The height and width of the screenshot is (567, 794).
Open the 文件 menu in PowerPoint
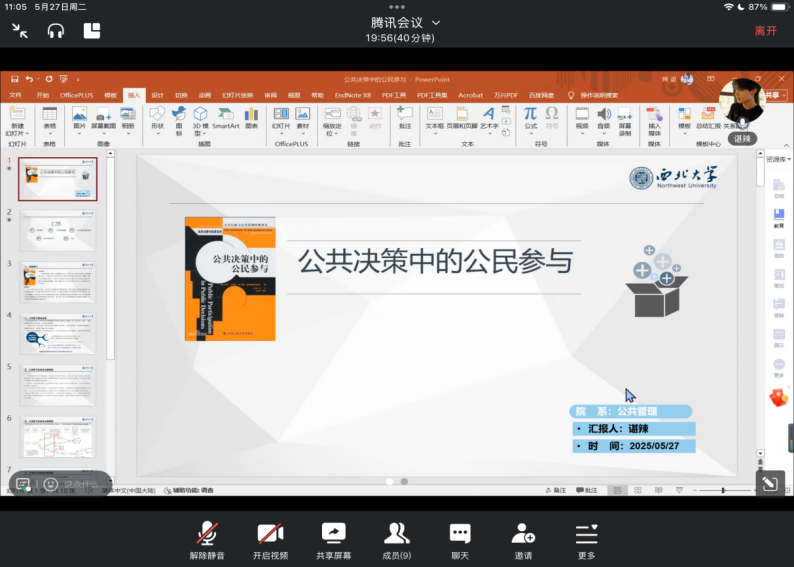(15, 95)
